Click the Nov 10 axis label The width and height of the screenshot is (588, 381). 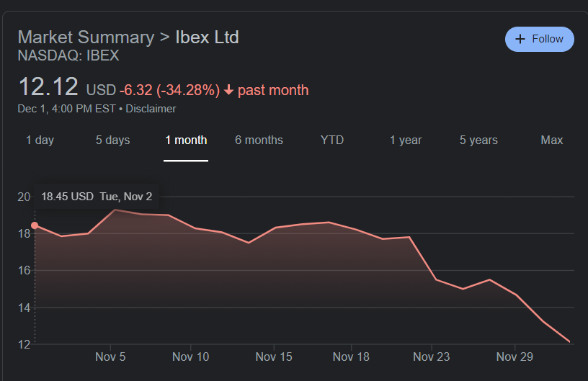coord(190,357)
